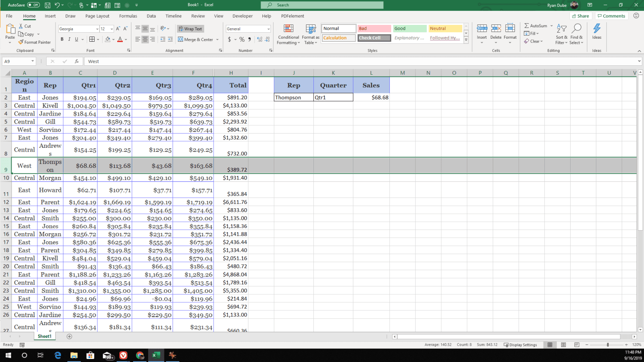Toggle the AutoSave switch
This screenshot has height=362, width=644.
click(x=33, y=5)
